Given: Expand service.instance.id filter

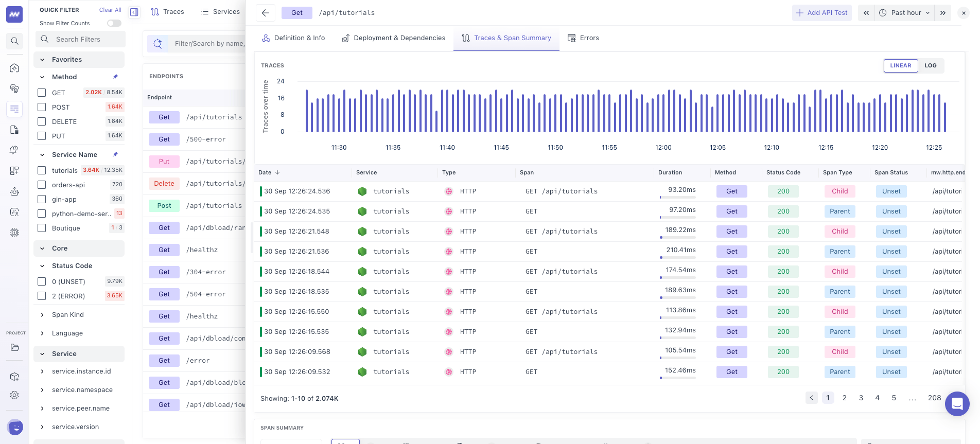Looking at the screenshot, I should (x=42, y=371).
